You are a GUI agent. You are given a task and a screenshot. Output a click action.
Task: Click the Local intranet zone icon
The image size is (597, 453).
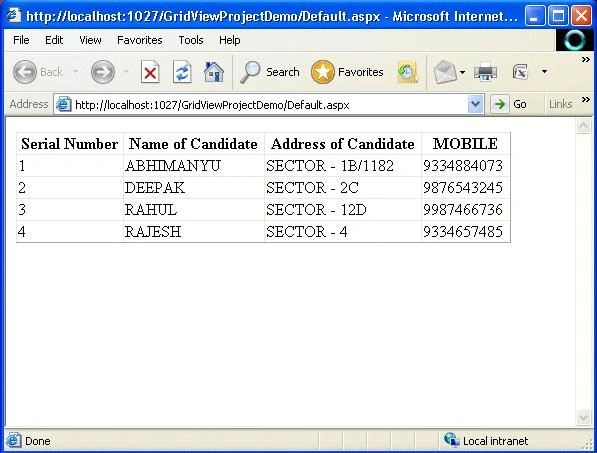pyautogui.click(x=452, y=440)
